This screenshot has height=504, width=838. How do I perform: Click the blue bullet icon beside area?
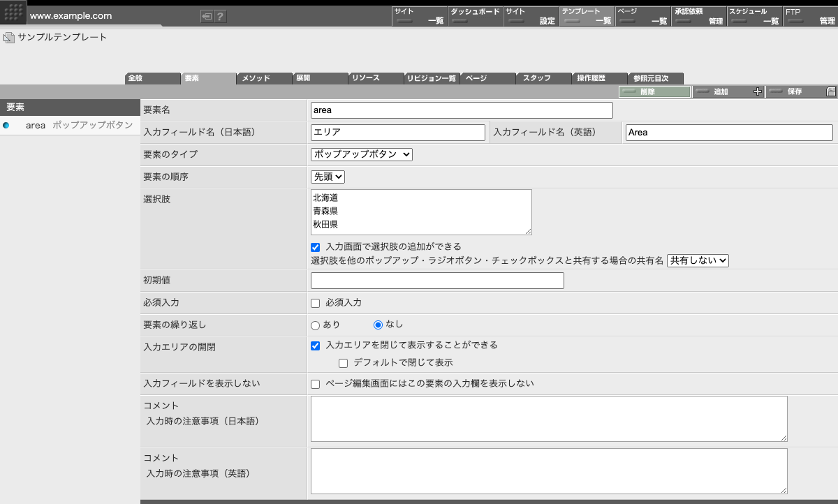(6, 125)
